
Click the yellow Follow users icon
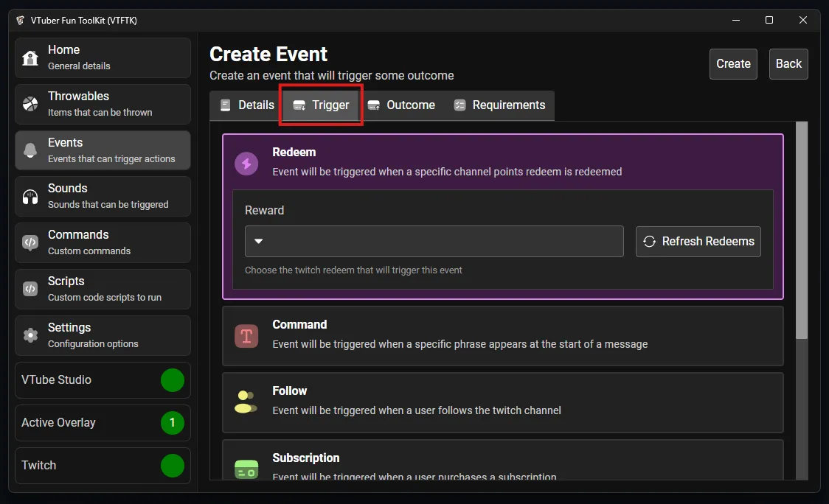pos(246,402)
